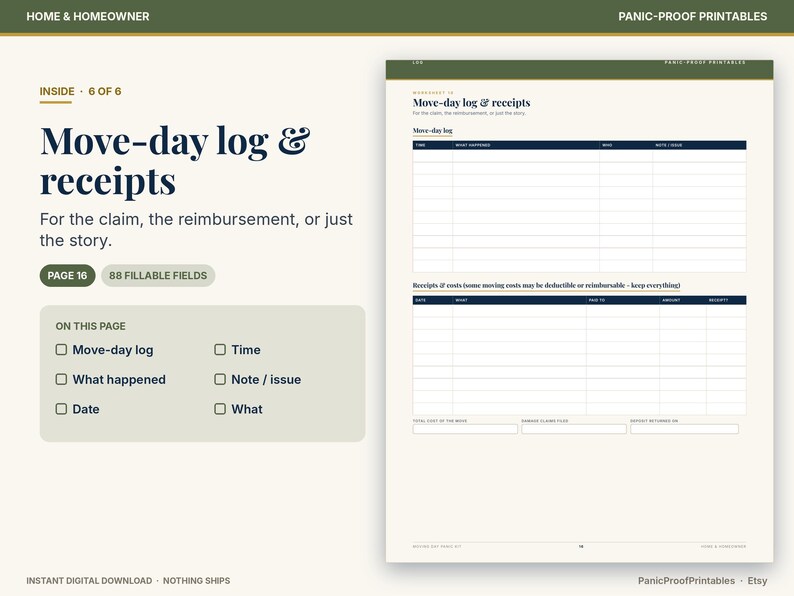Click the subtitle 'For the claim, the reimbursement'

point(196,229)
